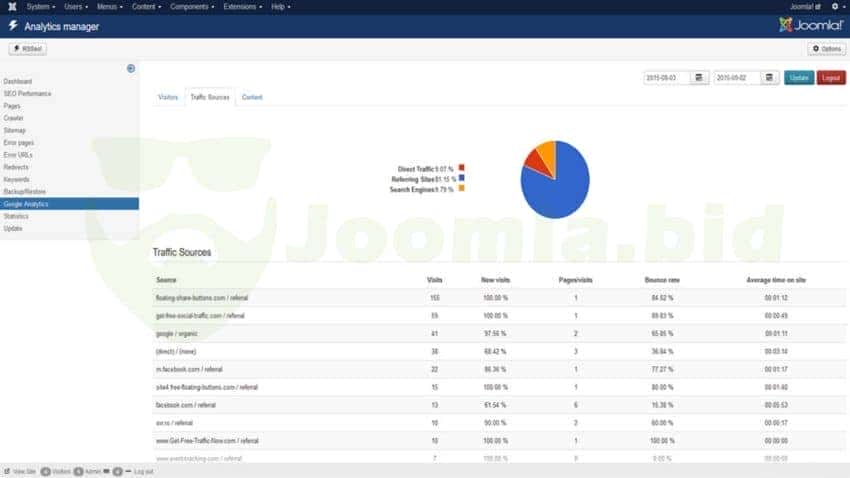Expand the Extensions menu
Viewport: 850px width, 478px height.
pos(243,7)
